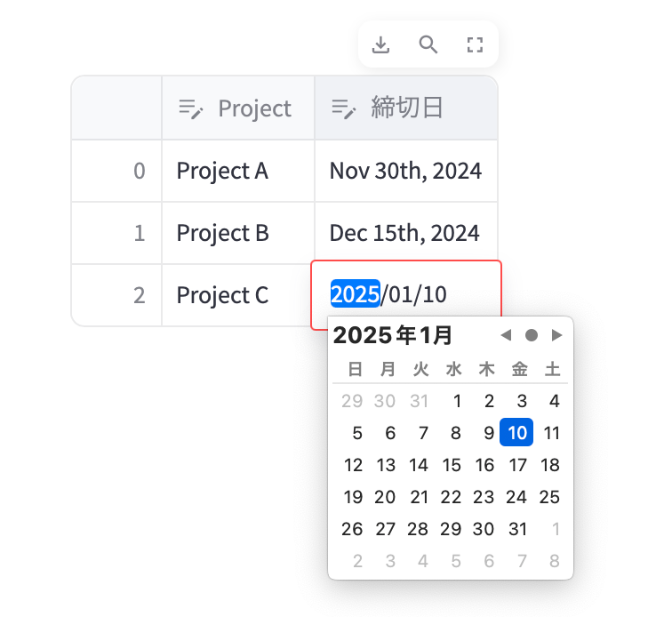Open table search with the magnifier icon
Screen dimensions: 672x617
tap(428, 44)
